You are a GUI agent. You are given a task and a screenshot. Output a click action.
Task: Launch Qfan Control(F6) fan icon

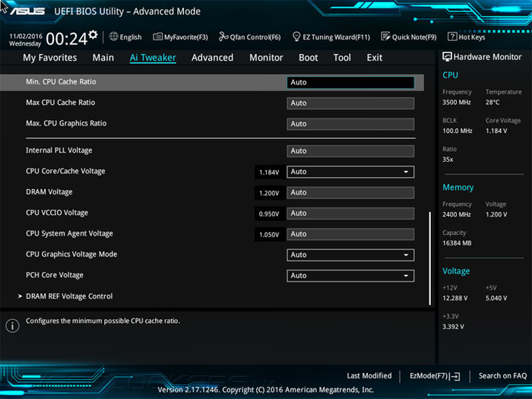pyautogui.click(x=224, y=36)
